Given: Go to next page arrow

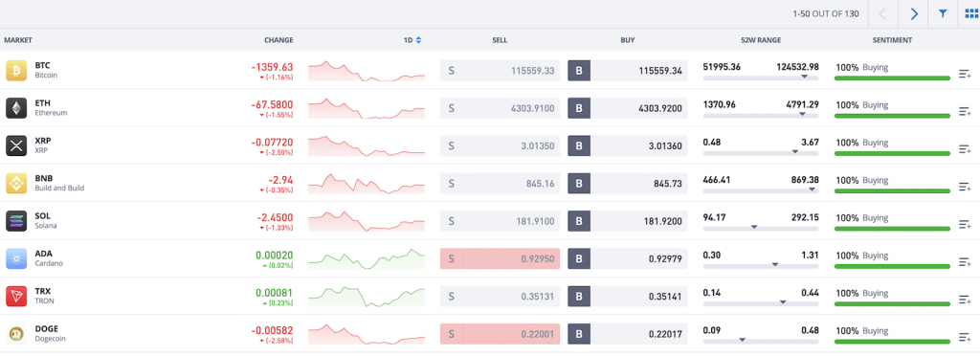Looking at the screenshot, I should click(x=914, y=13).
